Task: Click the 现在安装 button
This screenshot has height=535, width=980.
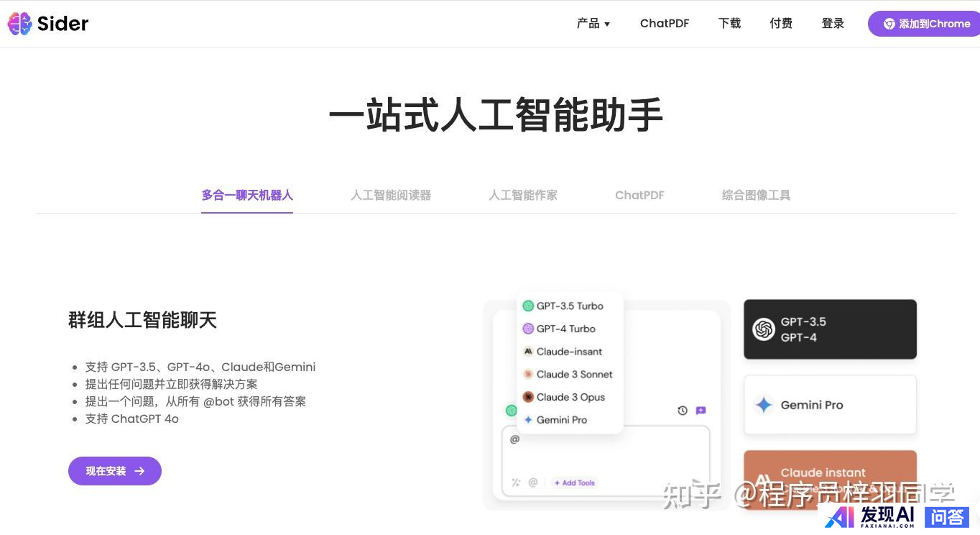Action: [x=115, y=471]
